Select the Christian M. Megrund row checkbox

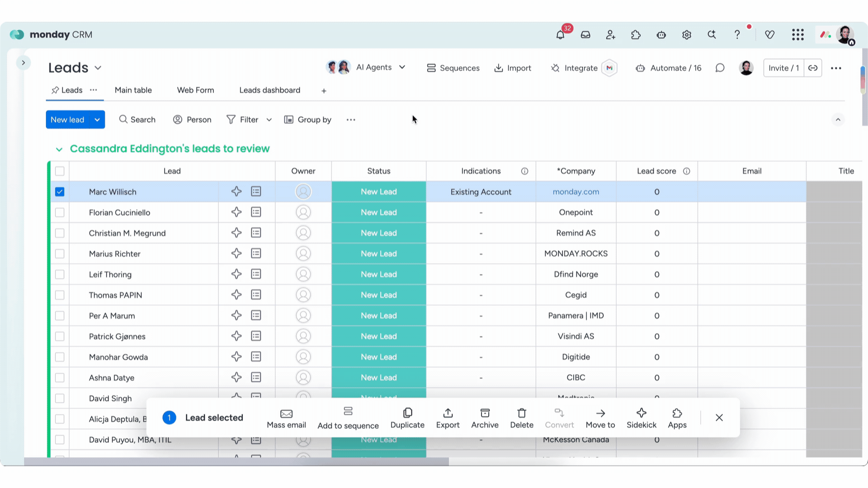(x=60, y=233)
